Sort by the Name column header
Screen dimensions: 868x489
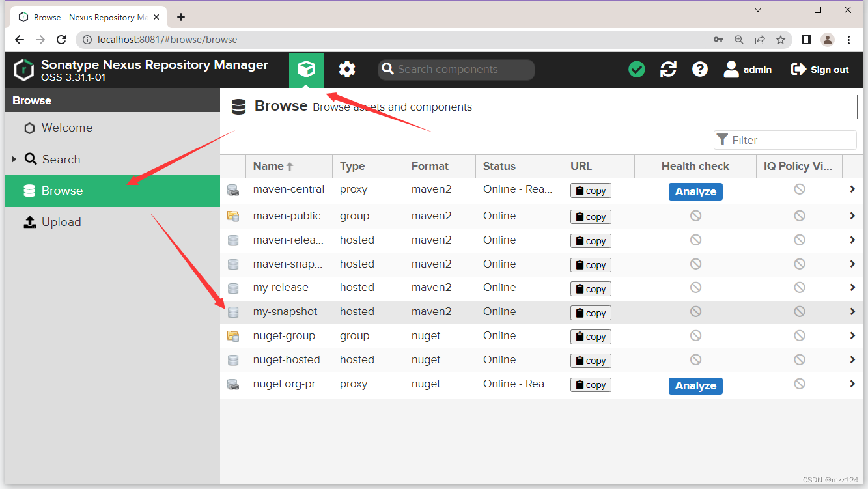(289, 166)
